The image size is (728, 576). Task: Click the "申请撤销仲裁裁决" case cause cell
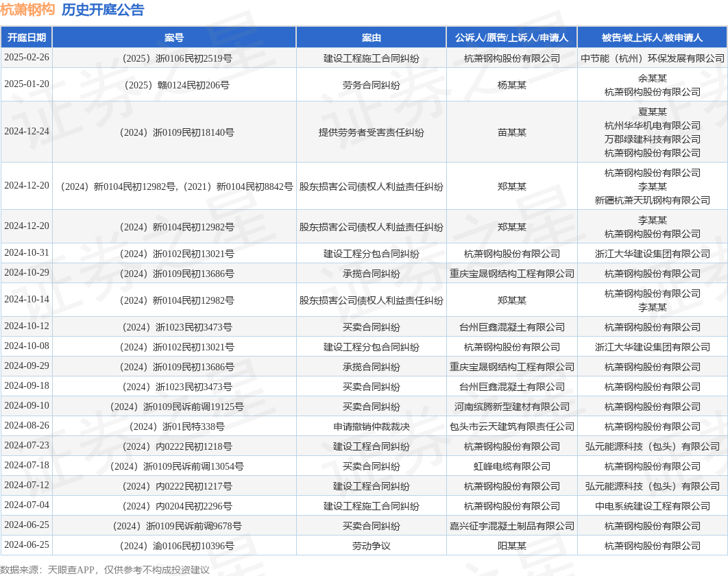point(372,427)
